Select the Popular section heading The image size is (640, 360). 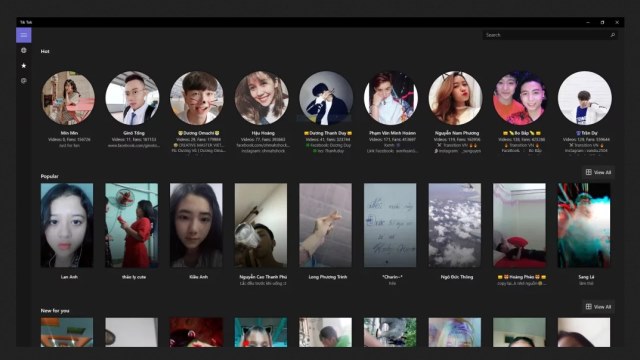pos(49,176)
